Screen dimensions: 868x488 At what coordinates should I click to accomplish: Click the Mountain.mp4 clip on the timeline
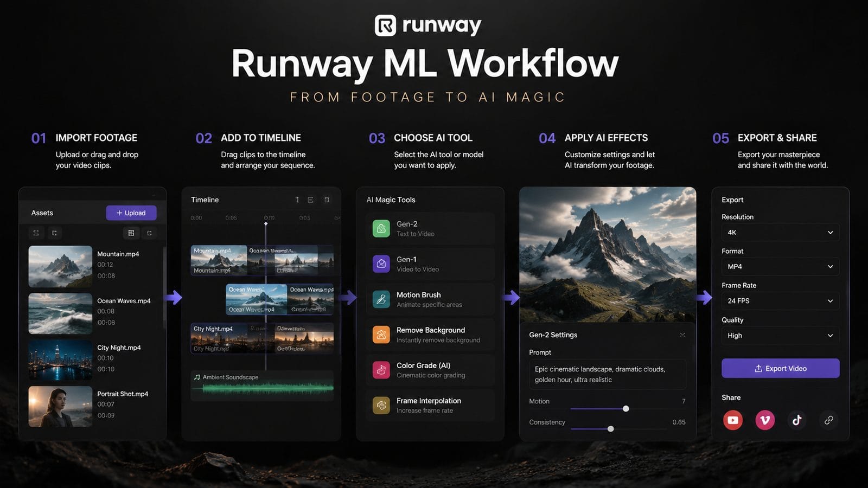tap(219, 260)
